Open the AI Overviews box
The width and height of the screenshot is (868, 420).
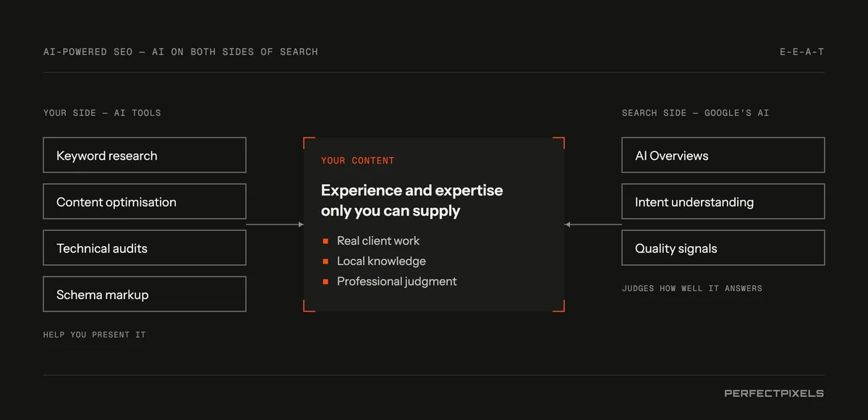(x=723, y=155)
